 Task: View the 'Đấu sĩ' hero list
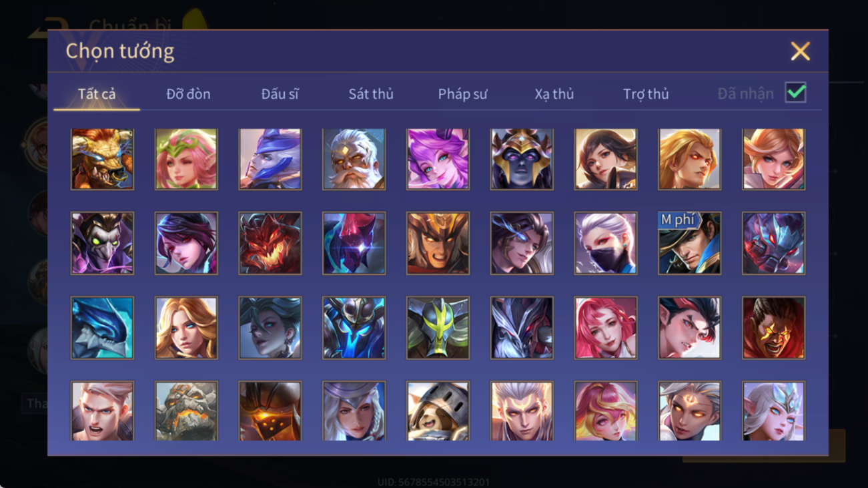(280, 94)
